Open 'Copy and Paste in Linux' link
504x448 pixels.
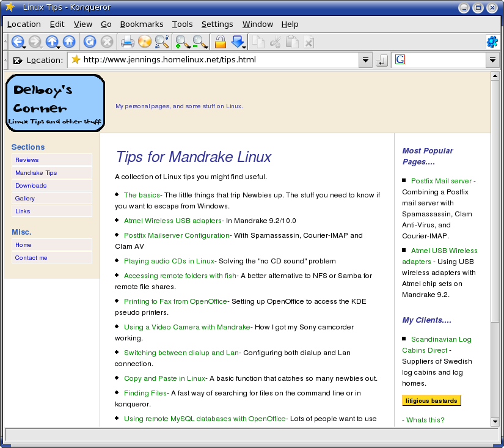(164, 378)
